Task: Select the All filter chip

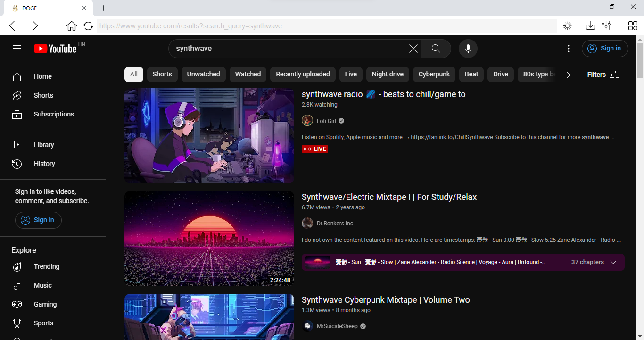Action: pyautogui.click(x=134, y=74)
